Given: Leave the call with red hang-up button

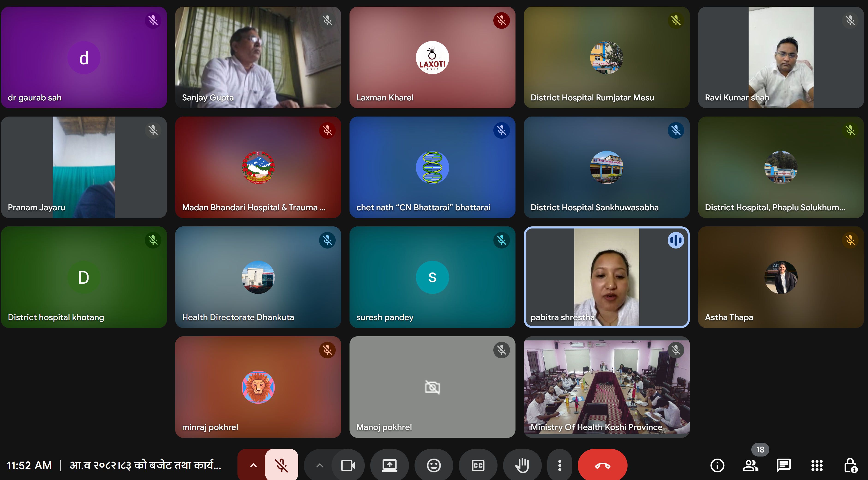Looking at the screenshot, I should (602, 465).
